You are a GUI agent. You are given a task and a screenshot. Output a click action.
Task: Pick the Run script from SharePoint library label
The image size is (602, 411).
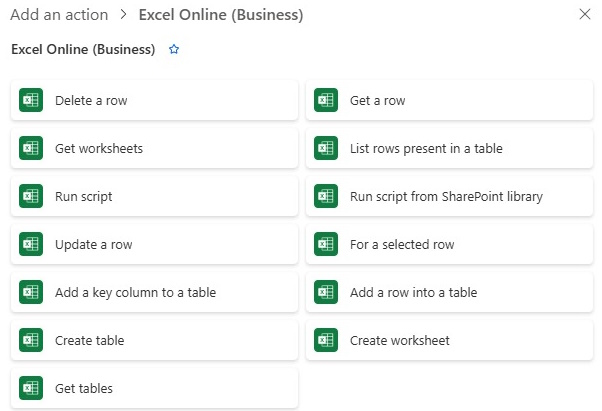pos(447,196)
